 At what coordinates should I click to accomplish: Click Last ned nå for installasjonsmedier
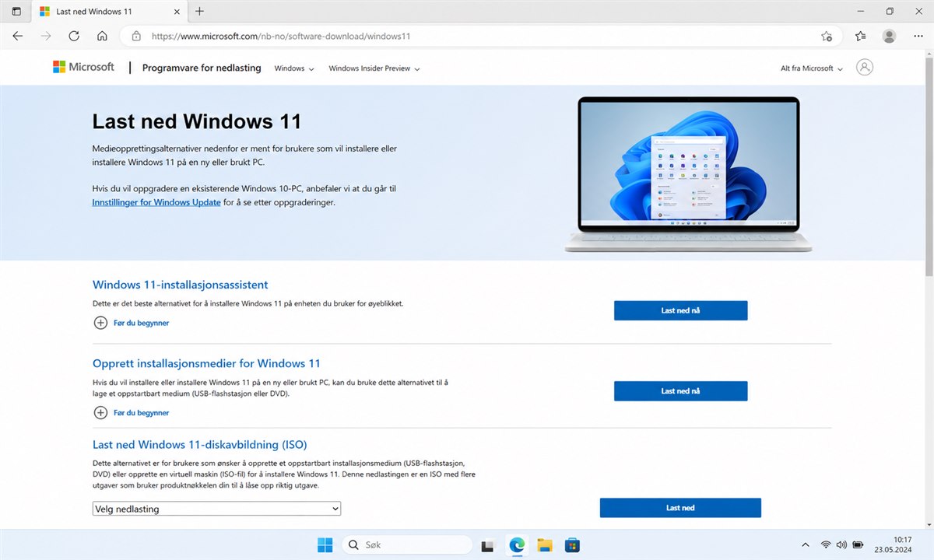(x=680, y=390)
